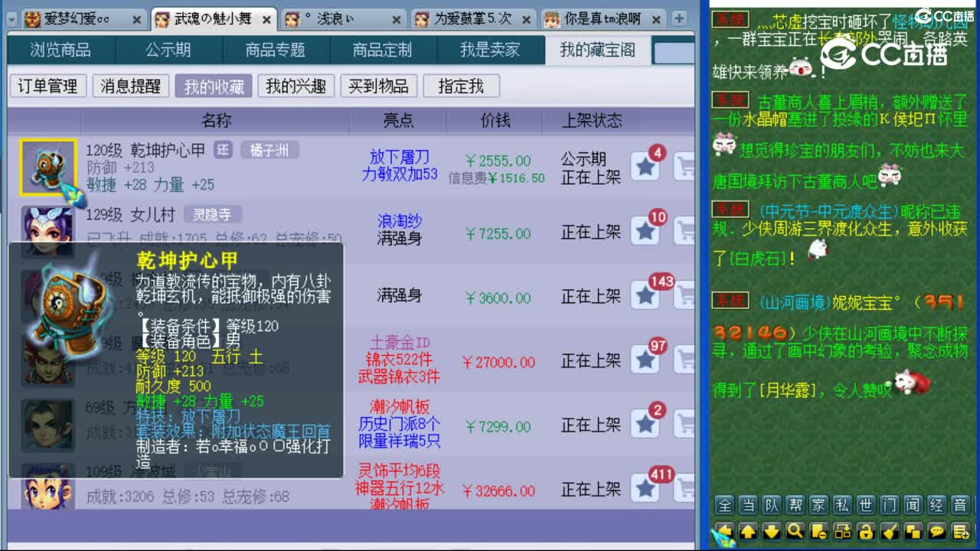Open chat search magnifier icon
Screen dimensions: 980x551
(795, 531)
